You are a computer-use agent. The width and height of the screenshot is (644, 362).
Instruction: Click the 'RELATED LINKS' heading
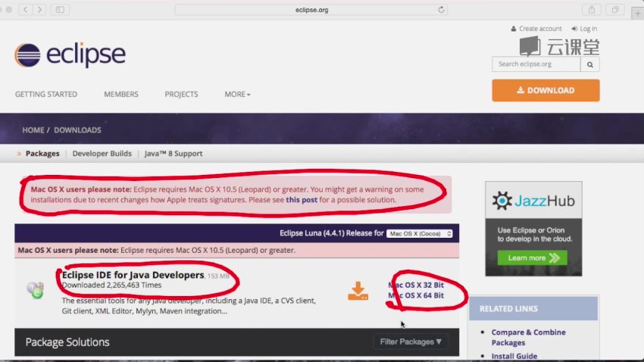pyautogui.click(x=508, y=309)
